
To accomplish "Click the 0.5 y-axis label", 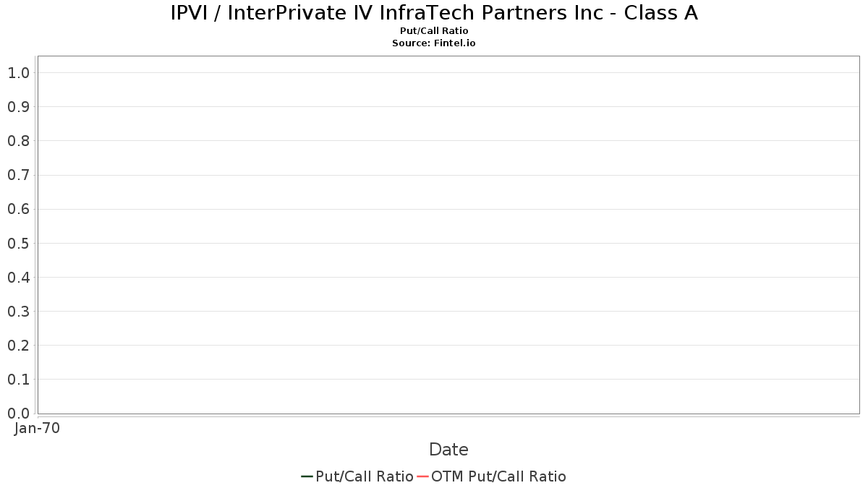I will pos(18,243).
